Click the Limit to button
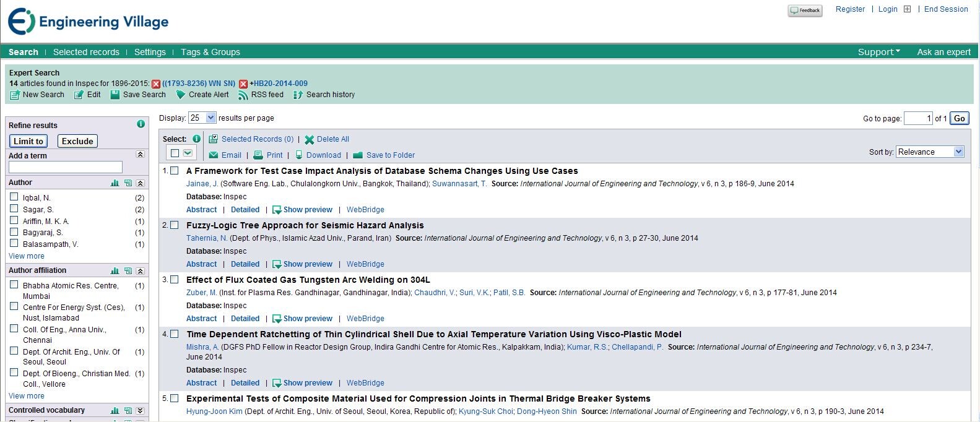980x422 pixels. [28, 141]
